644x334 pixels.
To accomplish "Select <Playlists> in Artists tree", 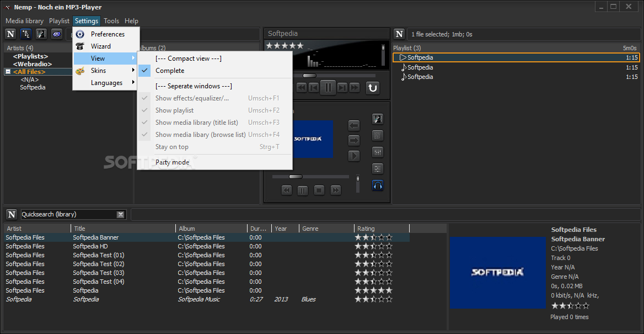I will click(30, 56).
